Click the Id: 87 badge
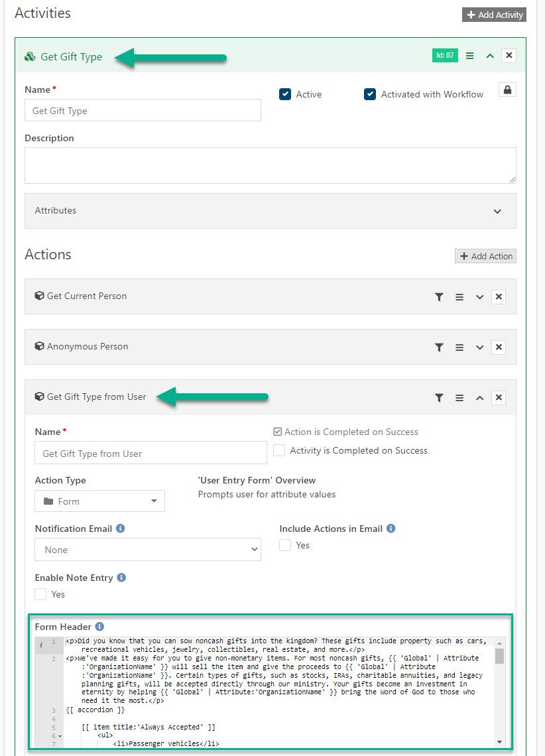The width and height of the screenshot is (545, 756). click(x=445, y=56)
